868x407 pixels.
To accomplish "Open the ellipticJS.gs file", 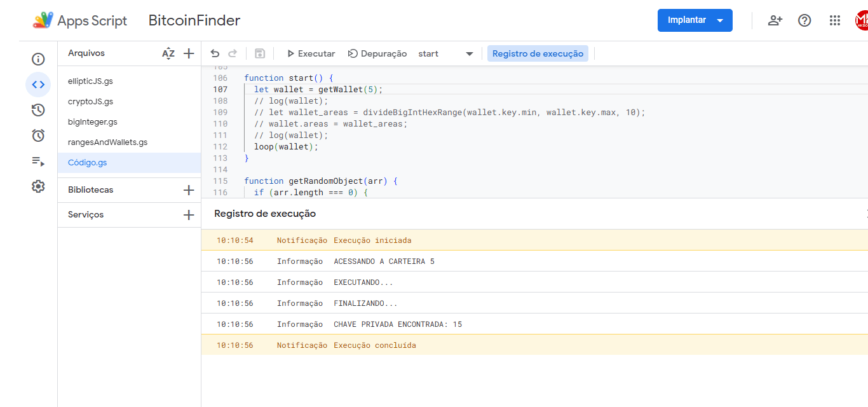I will pyautogui.click(x=90, y=81).
